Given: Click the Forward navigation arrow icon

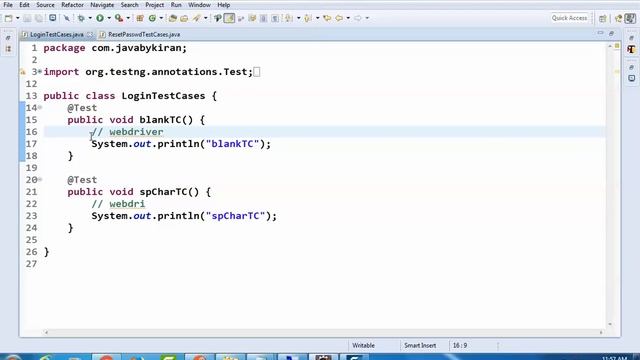Looking at the screenshot, I should [x=358, y=18].
